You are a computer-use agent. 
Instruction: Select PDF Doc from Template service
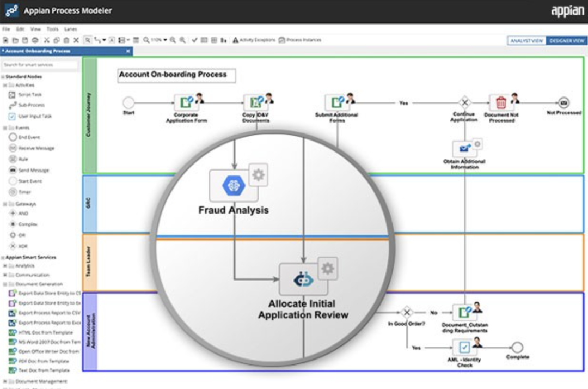click(x=39, y=361)
